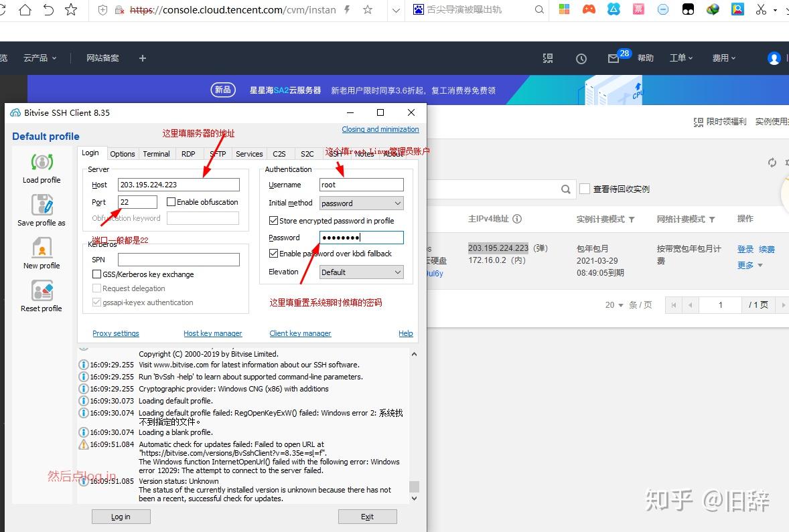Click the colorful grid extension icon

tap(564, 9)
